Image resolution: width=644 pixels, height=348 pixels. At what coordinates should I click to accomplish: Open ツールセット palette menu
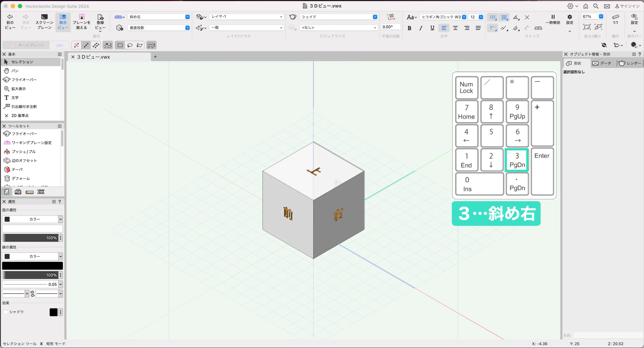click(60, 126)
